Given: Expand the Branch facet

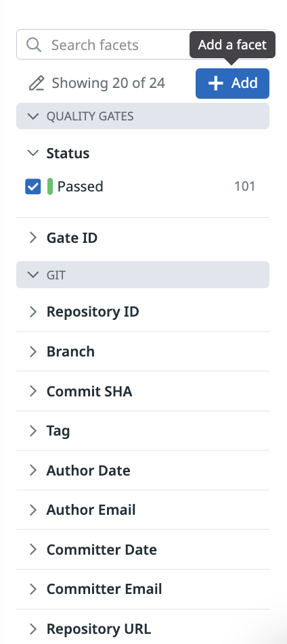Looking at the screenshot, I should (143, 352).
